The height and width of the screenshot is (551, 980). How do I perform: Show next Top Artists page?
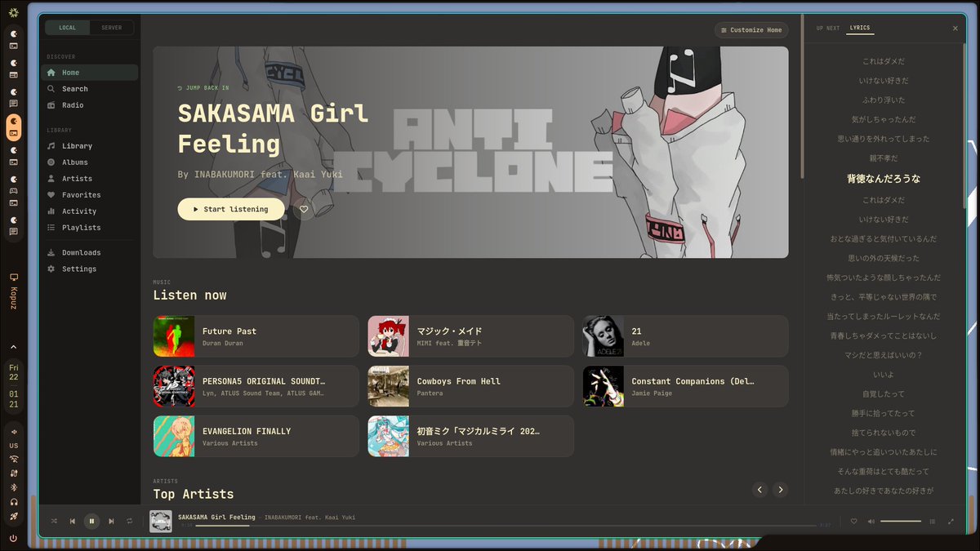(780, 490)
